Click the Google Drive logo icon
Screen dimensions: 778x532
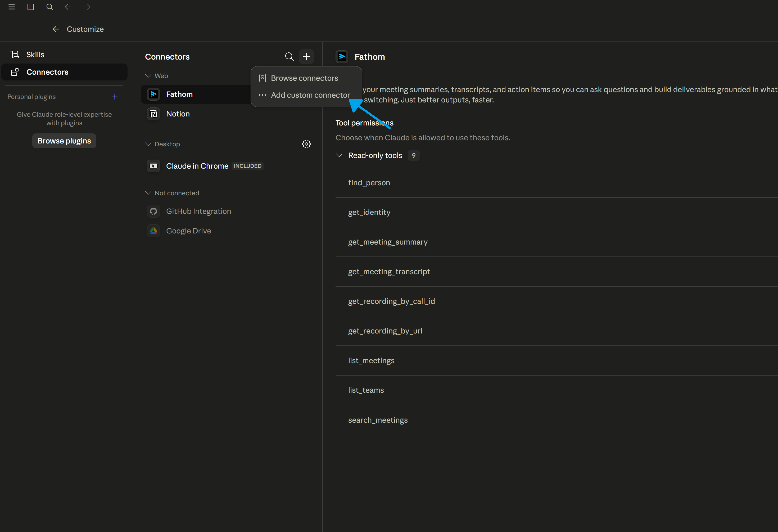154,231
